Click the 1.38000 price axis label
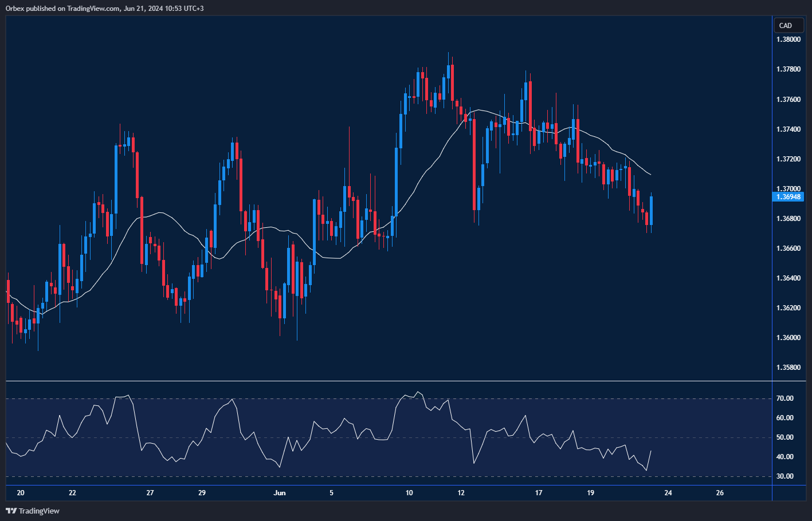 point(789,40)
